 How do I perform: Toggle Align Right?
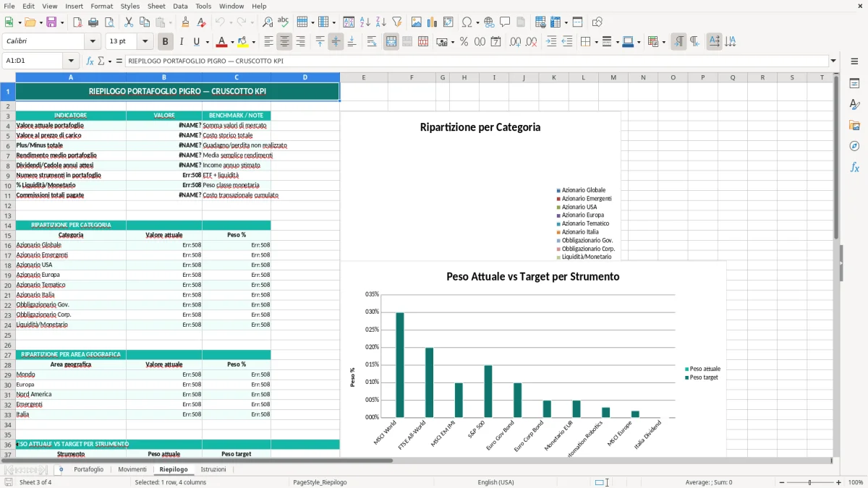300,42
